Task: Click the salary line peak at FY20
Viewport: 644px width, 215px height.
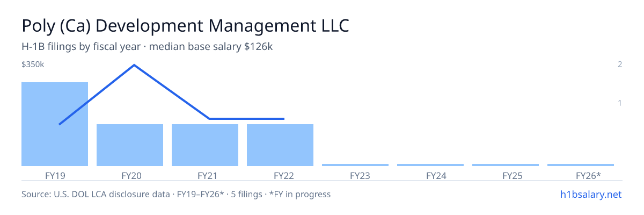Action: [x=134, y=65]
